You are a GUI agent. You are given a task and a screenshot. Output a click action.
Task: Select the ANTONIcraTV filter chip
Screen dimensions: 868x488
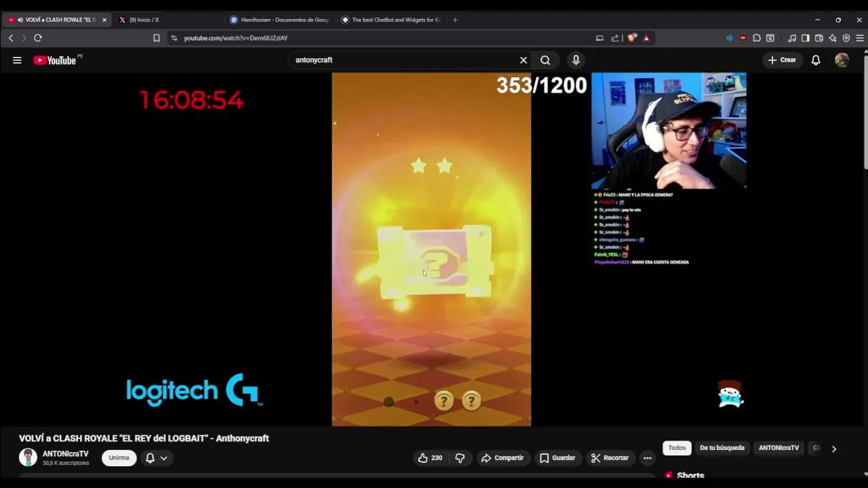(x=778, y=448)
